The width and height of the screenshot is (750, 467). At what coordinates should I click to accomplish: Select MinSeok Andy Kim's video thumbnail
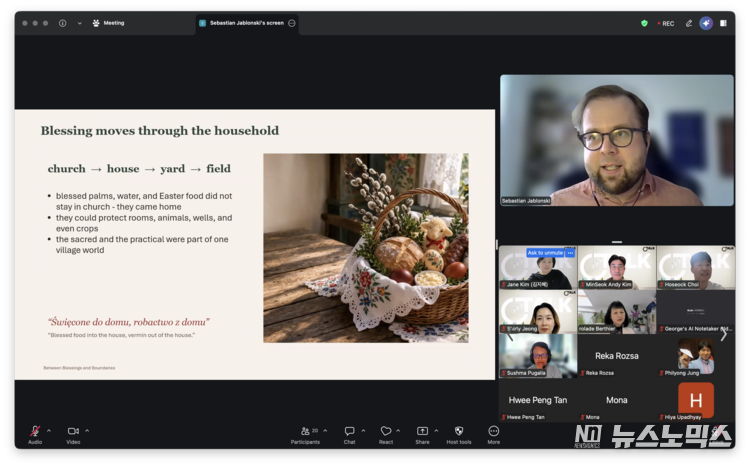pos(615,267)
